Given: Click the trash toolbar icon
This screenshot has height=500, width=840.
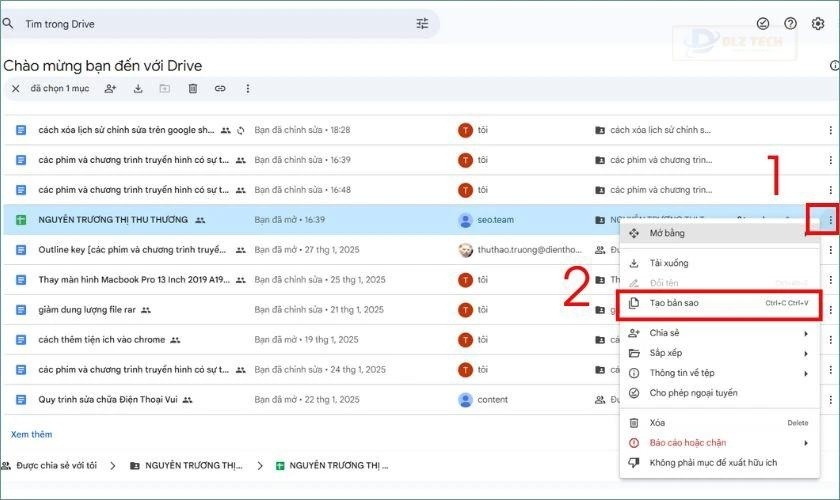Looking at the screenshot, I should pyautogui.click(x=193, y=89).
